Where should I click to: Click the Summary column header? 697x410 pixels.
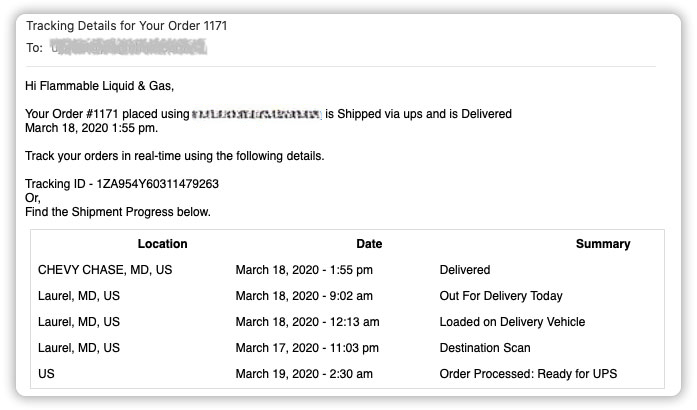(603, 244)
